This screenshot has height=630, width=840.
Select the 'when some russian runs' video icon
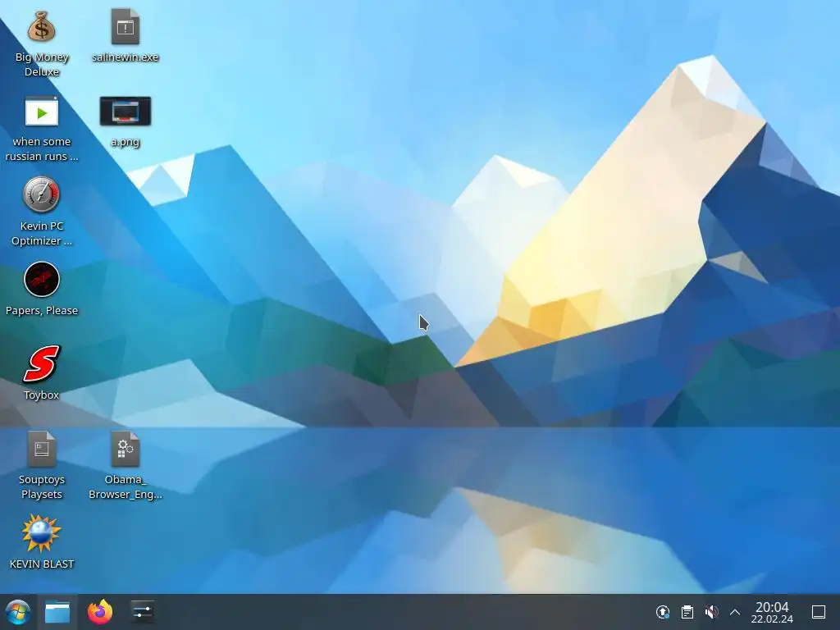tap(42, 111)
